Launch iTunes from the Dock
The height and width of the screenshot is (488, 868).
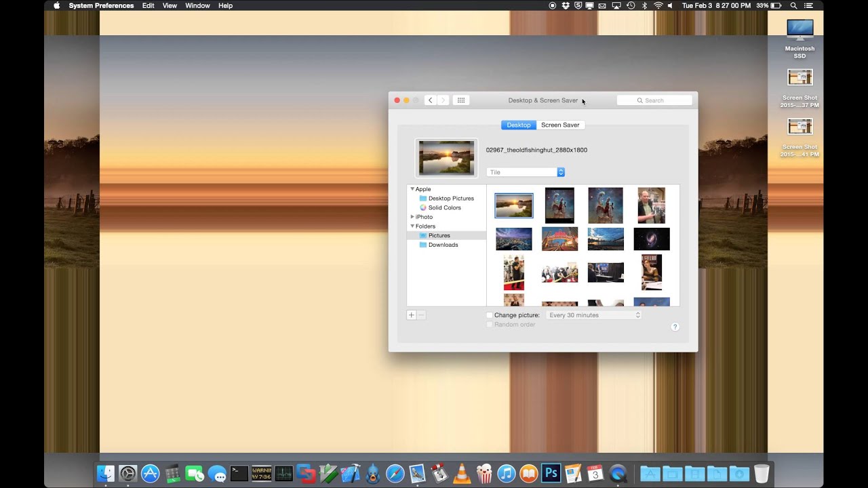[507, 472]
